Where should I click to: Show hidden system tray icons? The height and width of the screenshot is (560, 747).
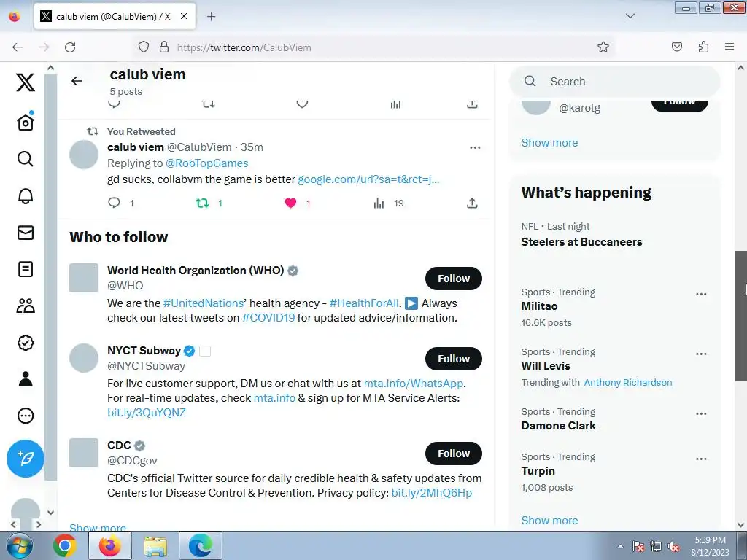(x=620, y=546)
